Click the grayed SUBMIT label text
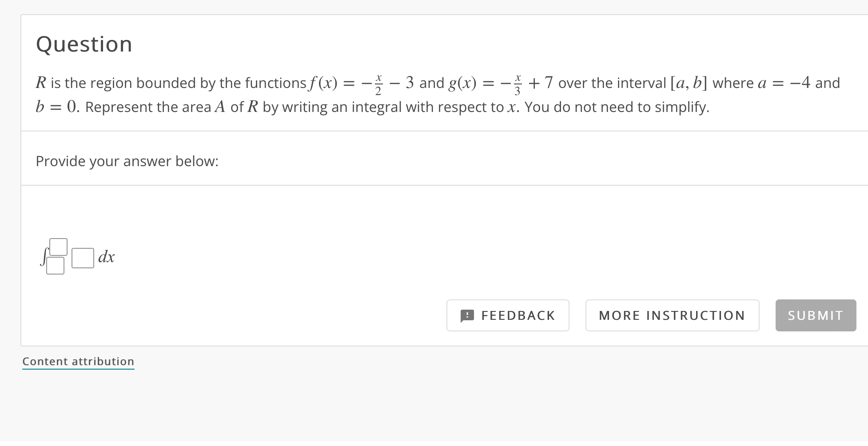The width and height of the screenshot is (868, 446). pyautogui.click(x=815, y=315)
